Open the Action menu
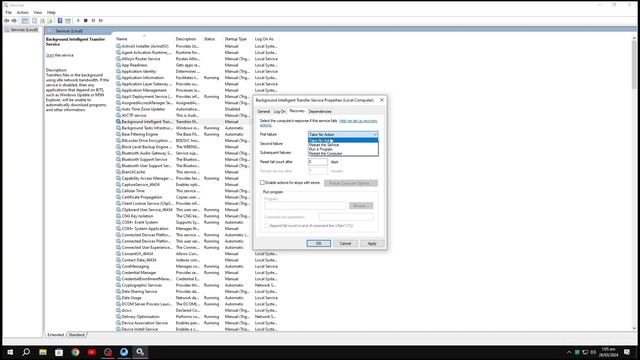Viewport: 640px width, 360px height. click(22, 13)
